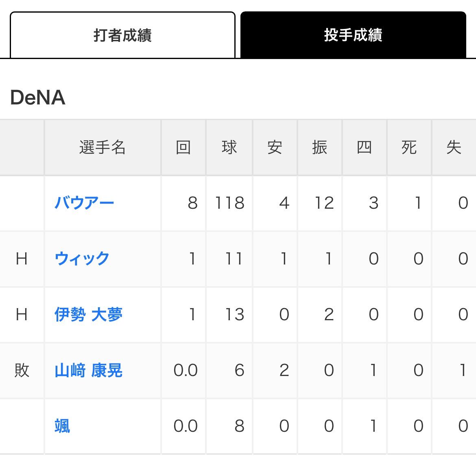Click バウアー's strikeout count 12
This screenshot has height=466, width=476.
pos(324,203)
